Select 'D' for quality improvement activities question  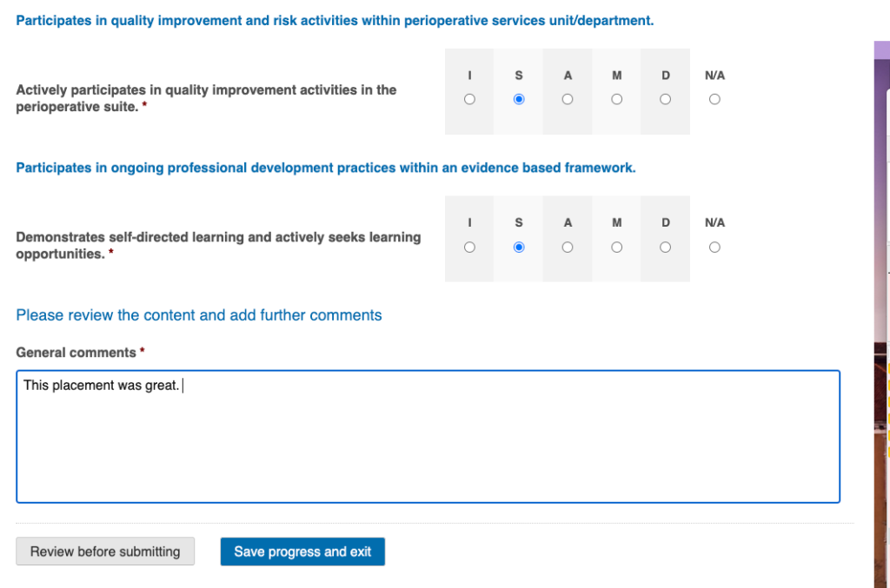tap(665, 100)
